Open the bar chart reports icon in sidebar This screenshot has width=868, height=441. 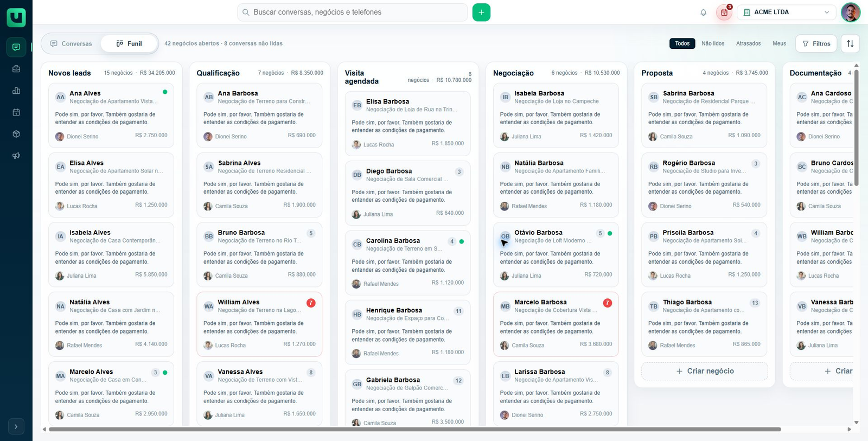point(16,91)
